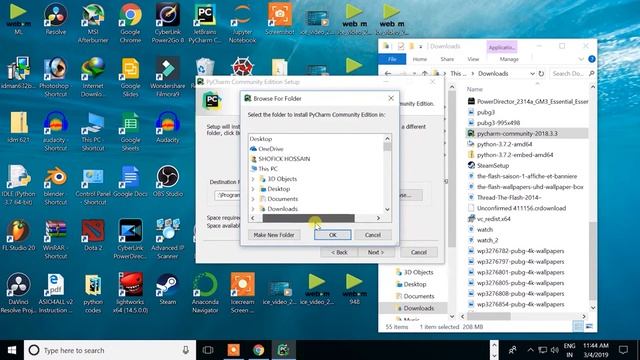Open MSI Afterburner desktop icon
The image size is (640, 360).
click(x=93, y=24)
